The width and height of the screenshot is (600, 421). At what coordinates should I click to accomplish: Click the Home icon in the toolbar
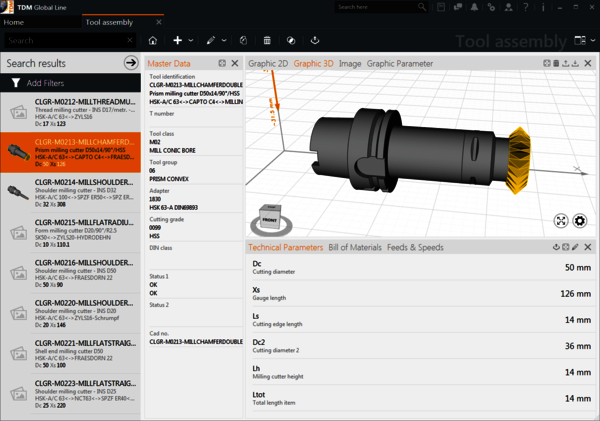pos(153,40)
